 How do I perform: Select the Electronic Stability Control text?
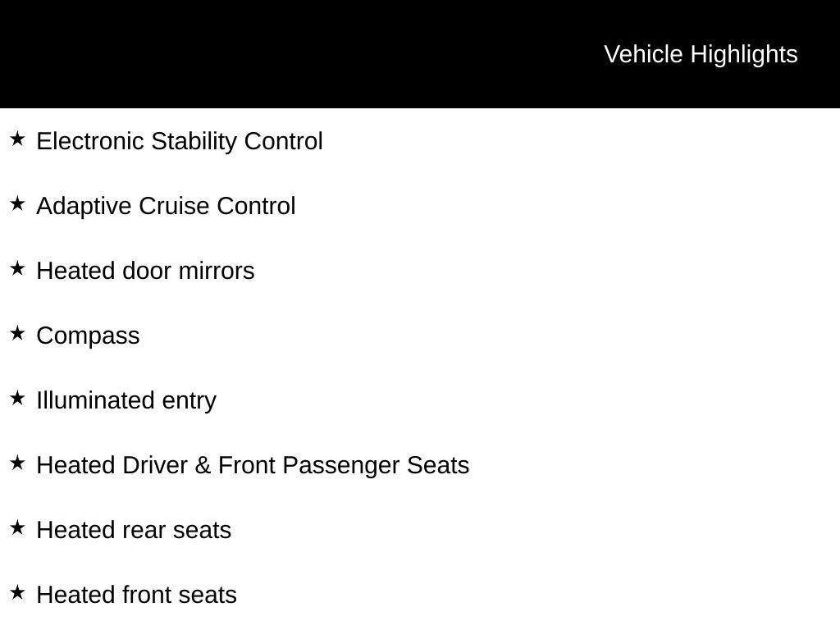[x=180, y=141]
